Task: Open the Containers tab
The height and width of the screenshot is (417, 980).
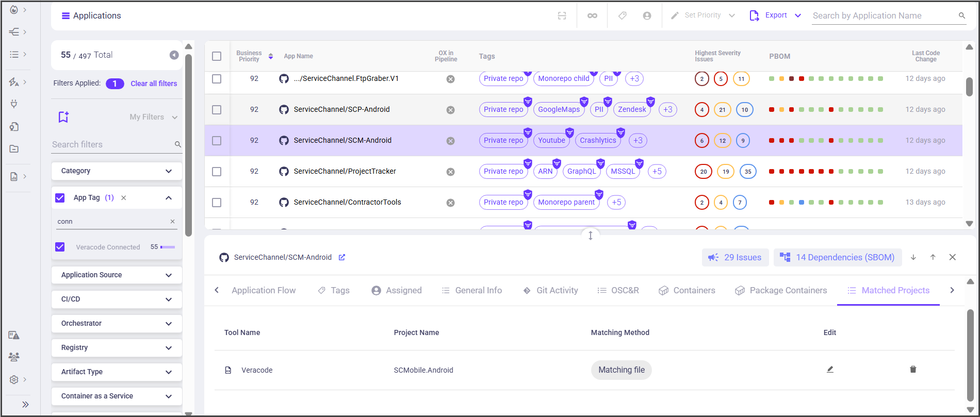Action: coord(687,290)
